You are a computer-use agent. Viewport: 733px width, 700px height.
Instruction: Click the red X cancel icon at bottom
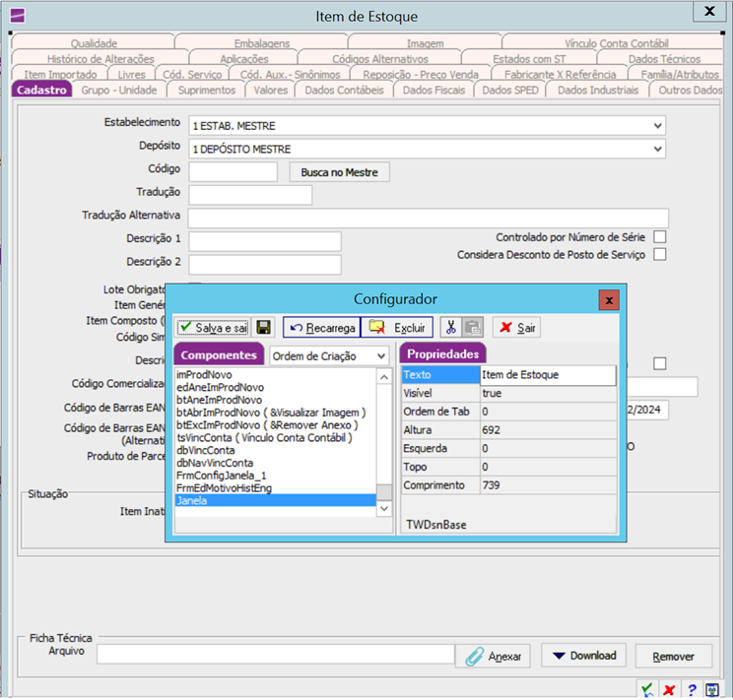pos(669,689)
